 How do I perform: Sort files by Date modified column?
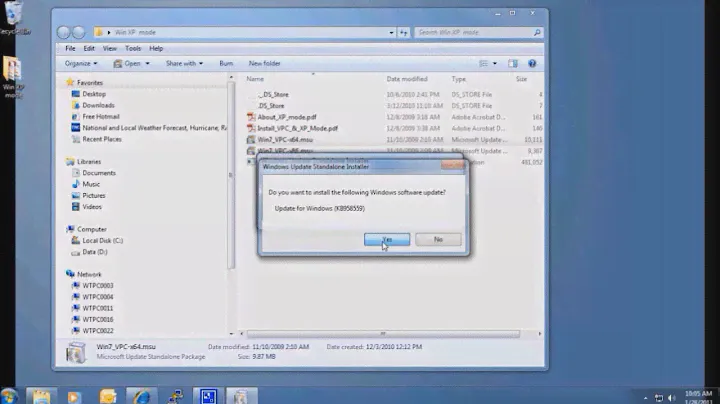pos(407,79)
